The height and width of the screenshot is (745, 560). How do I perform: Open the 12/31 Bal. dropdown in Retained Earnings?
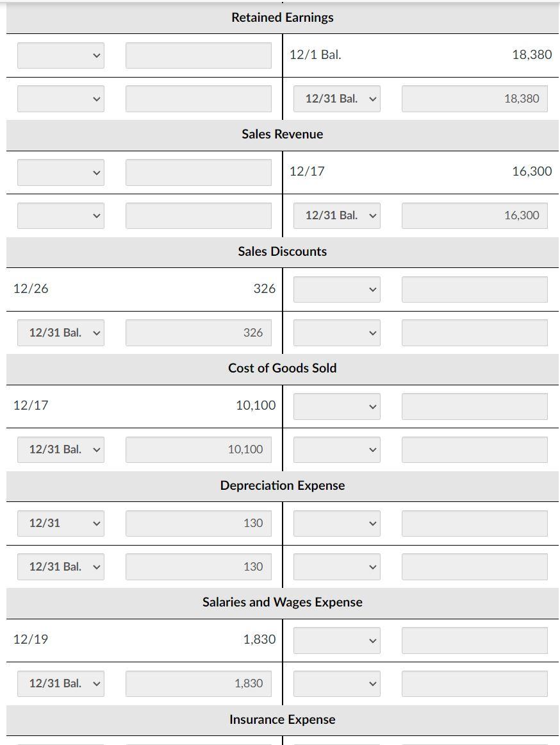[336, 98]
